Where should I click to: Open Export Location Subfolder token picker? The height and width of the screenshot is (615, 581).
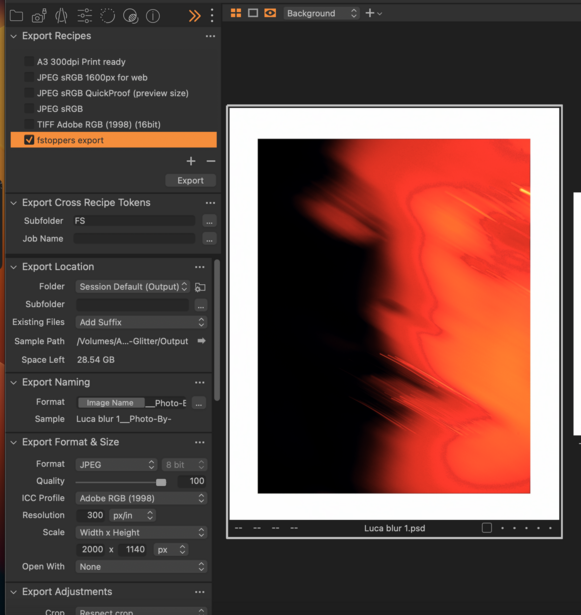(200, 305)
